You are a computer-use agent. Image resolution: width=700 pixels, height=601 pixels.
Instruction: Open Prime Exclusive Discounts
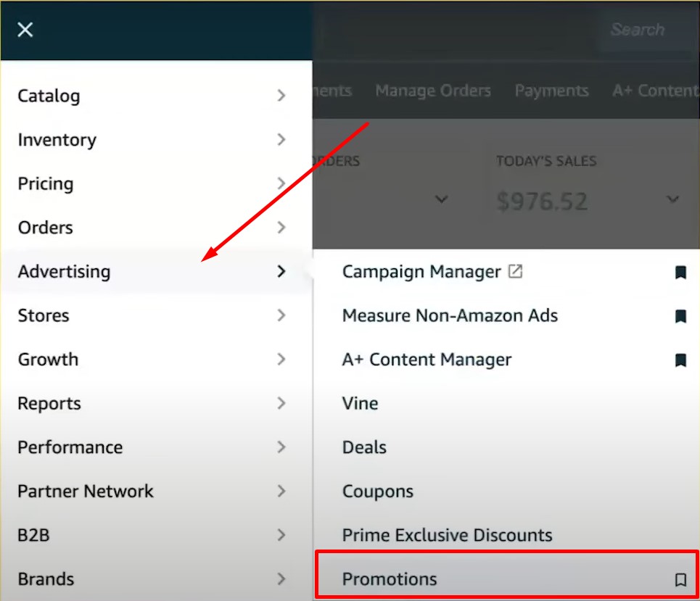(x=447, y=535)
